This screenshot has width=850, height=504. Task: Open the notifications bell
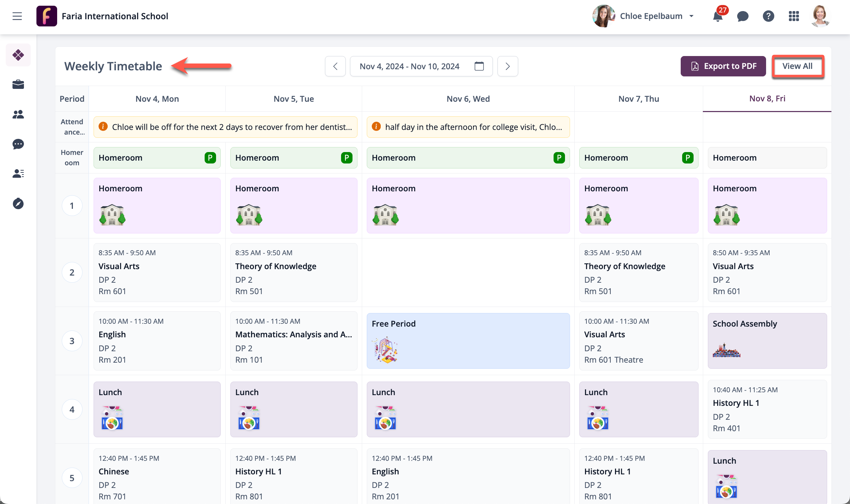click(717, 16)
